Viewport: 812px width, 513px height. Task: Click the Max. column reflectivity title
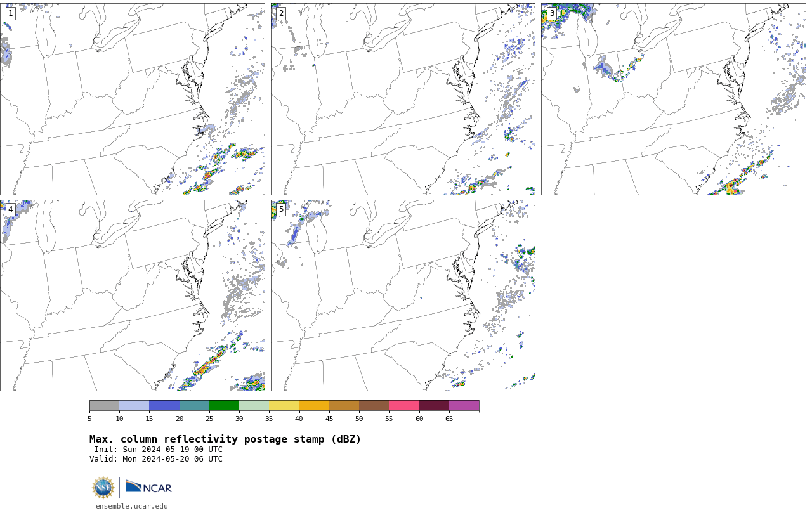[225, 439]
